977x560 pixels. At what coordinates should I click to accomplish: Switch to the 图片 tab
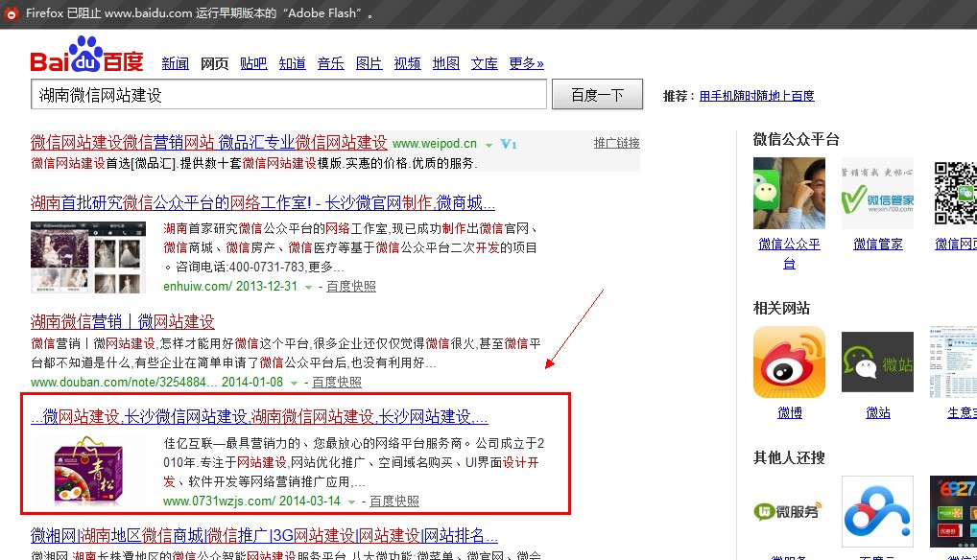369,63
